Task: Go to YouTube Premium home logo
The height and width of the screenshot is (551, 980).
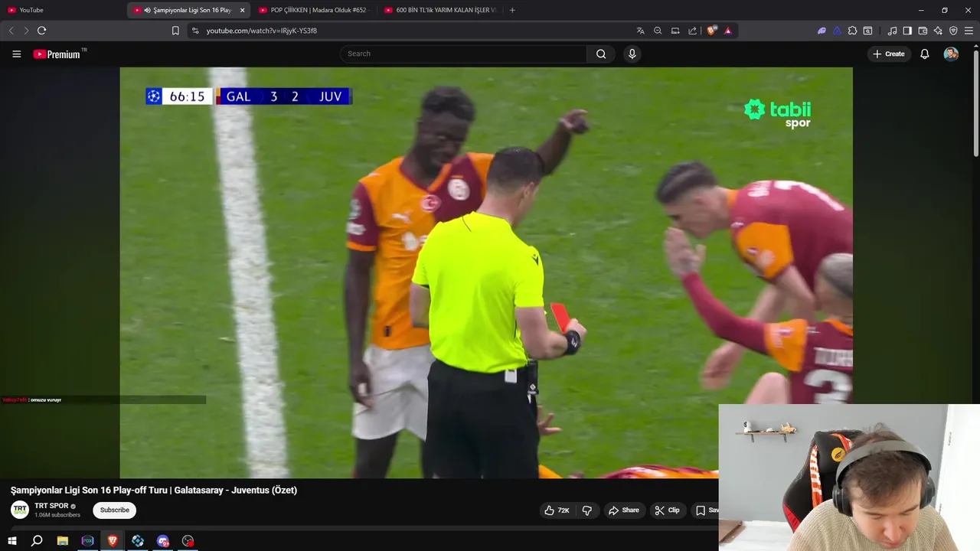Action: click(57, 54)
